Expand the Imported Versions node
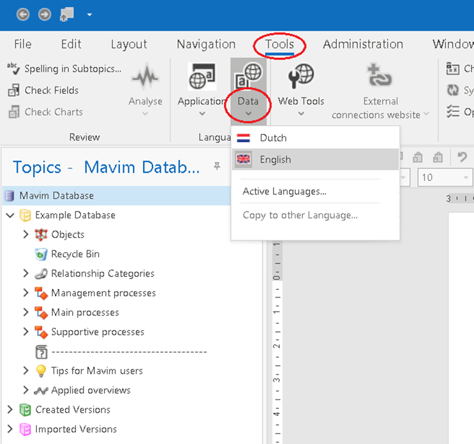 click(10, 429)
